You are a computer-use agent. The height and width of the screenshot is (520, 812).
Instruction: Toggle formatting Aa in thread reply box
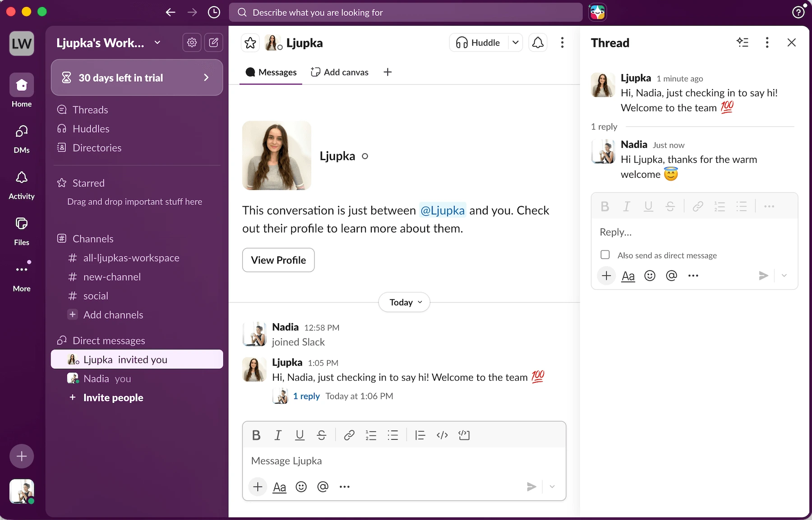[x=628, y=276]
